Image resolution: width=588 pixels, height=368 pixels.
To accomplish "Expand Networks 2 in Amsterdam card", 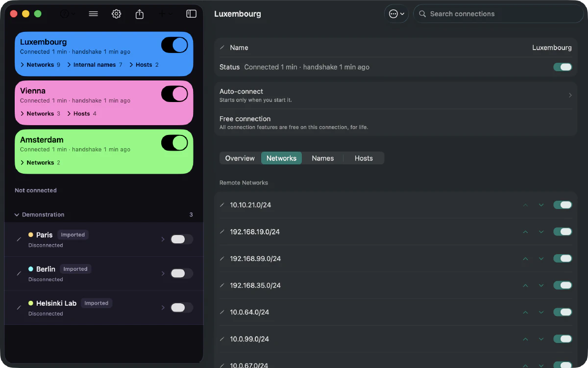I will click(x=40, y=162).
